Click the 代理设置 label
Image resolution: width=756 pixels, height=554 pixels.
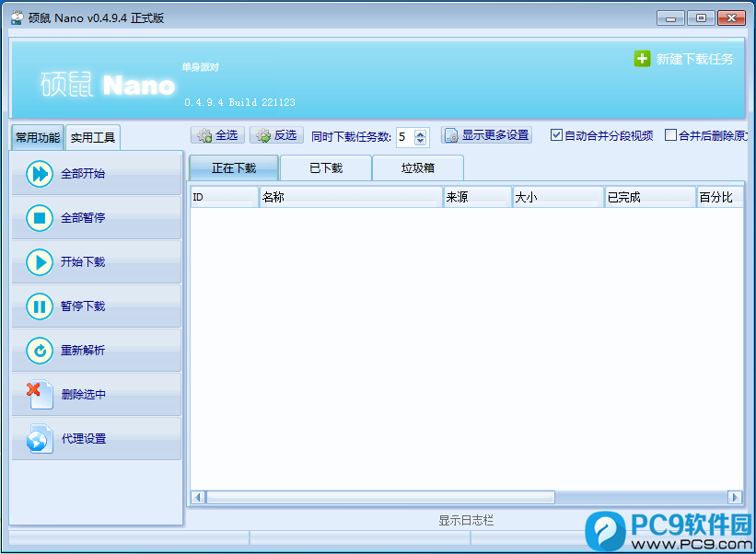tap(84, 439)
